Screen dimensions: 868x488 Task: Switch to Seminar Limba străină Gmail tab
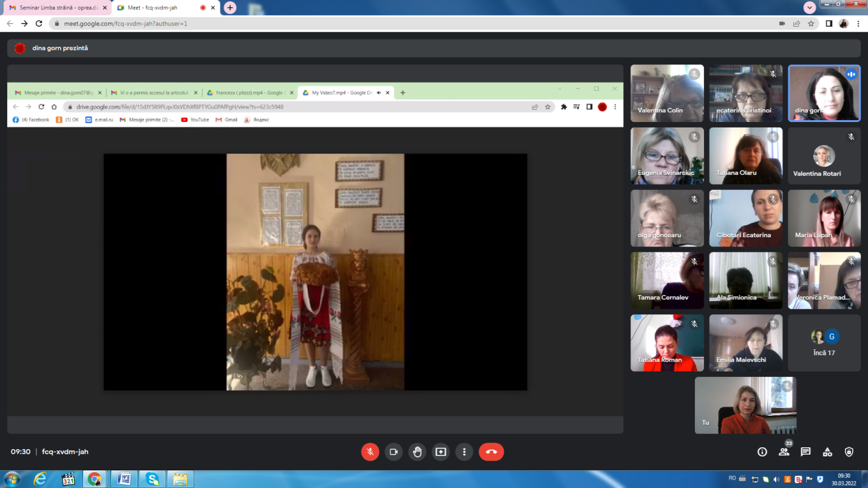pos(53,7)
